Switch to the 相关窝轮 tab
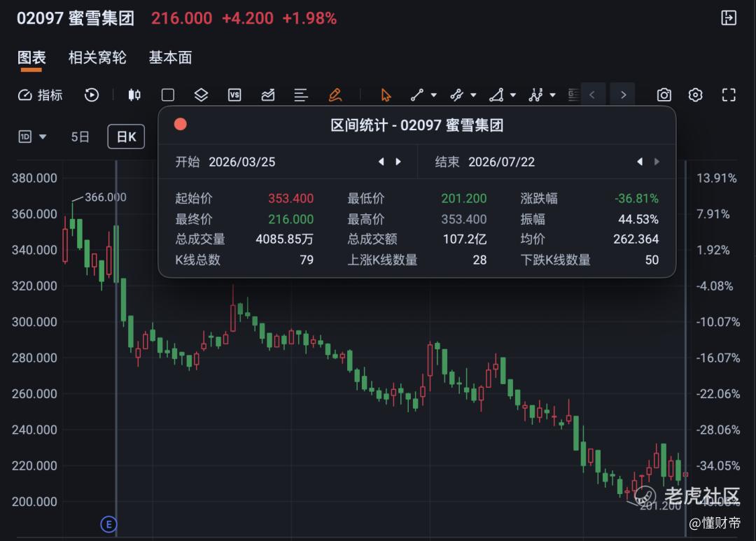 97,58
